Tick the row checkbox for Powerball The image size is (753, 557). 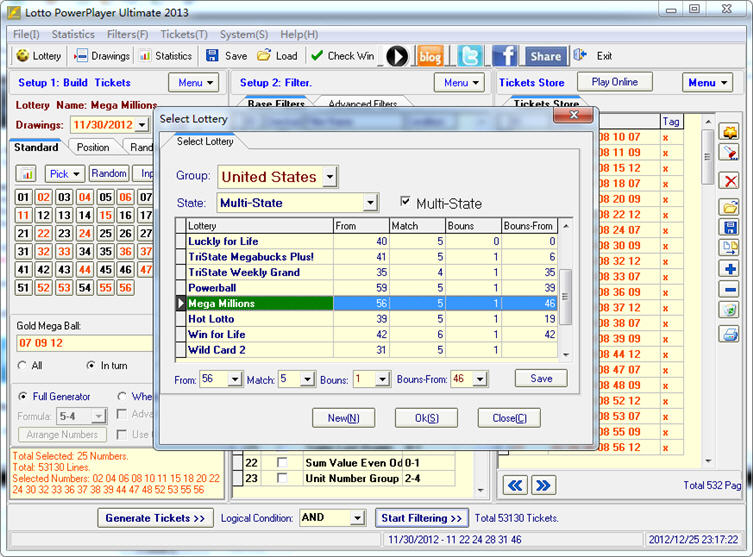click(x=181, y=288)
